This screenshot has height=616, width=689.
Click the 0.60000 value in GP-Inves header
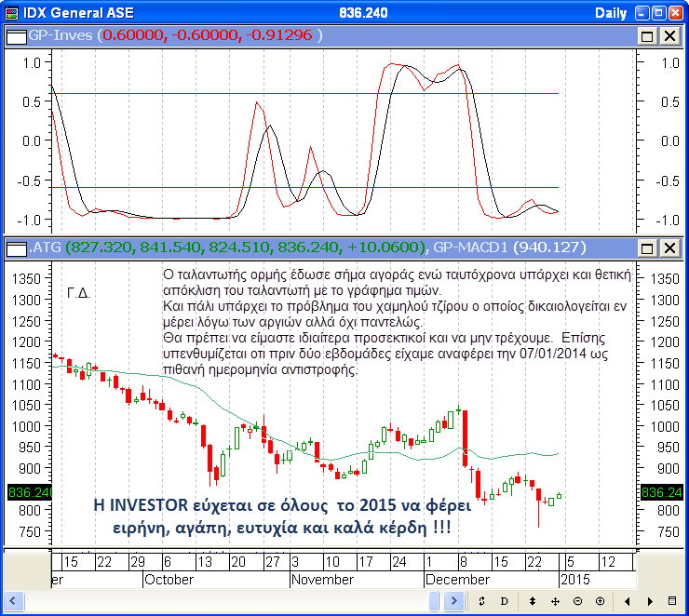[133, 35]
